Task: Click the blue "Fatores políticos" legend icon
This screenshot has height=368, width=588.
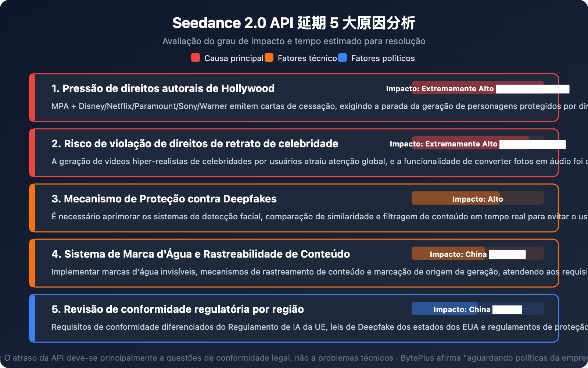Action: click(342, 58)
